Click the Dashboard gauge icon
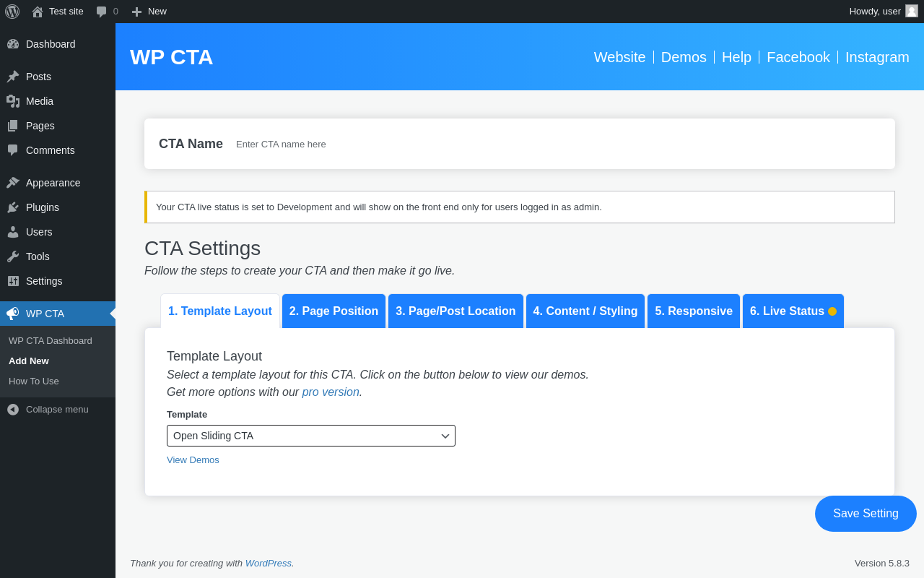The height and width of the screenshot is (578, 924). pyautogui.click(x=13, y=44)
